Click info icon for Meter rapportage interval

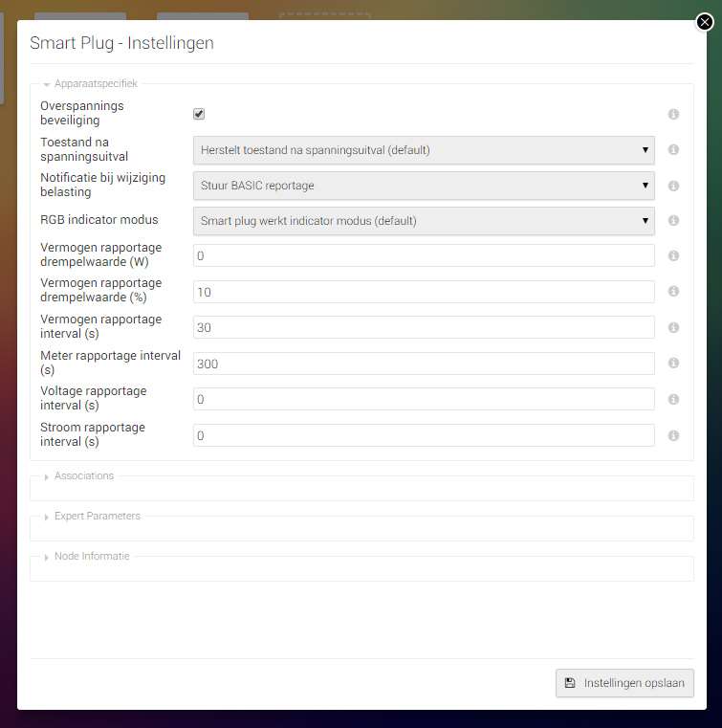673,364
